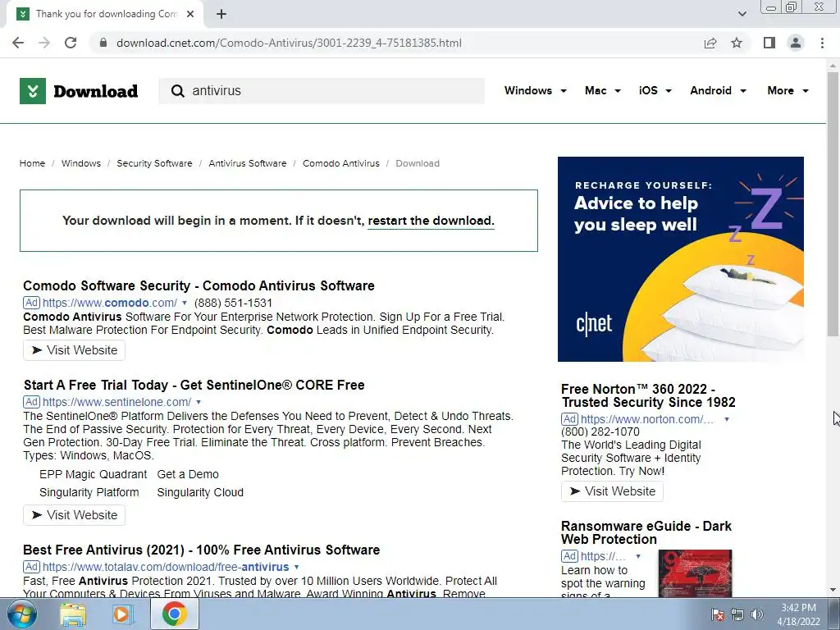Viewport: 840px width, 630px height.
Task: Click the www.sentinelone.com ad URL
Action: [116, 402]
